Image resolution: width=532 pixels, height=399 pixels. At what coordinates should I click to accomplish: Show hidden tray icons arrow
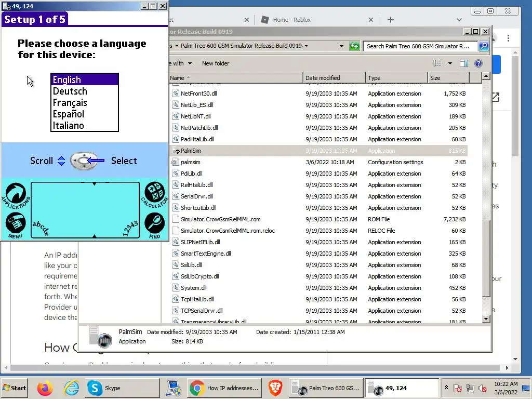coord(446,388)
